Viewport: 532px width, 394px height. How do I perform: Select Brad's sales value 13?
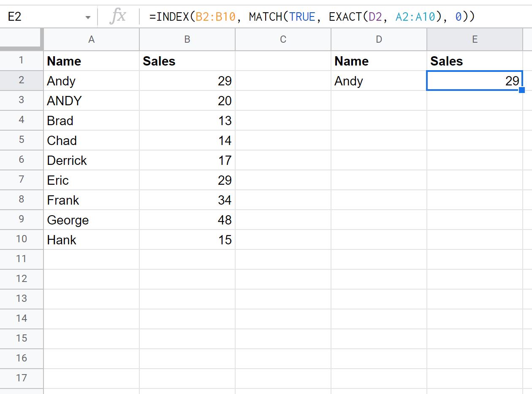click(x=187, y=120)
